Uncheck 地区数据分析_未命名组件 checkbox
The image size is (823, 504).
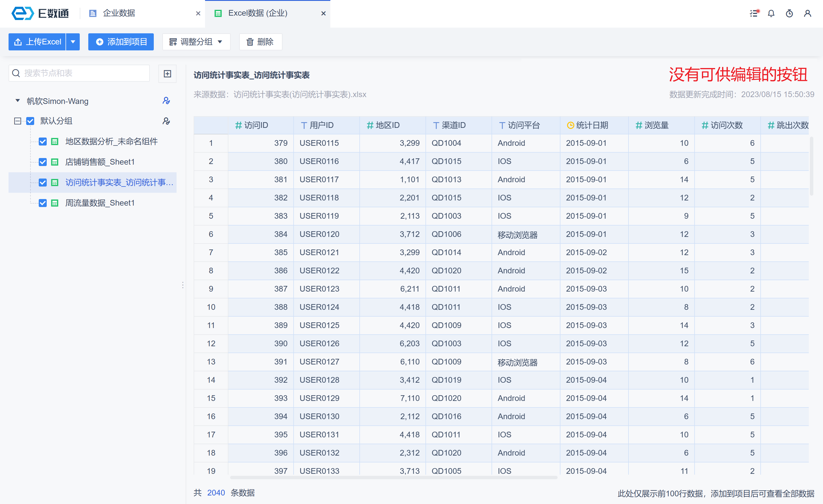pyautogui.click(x=43, y=142)
